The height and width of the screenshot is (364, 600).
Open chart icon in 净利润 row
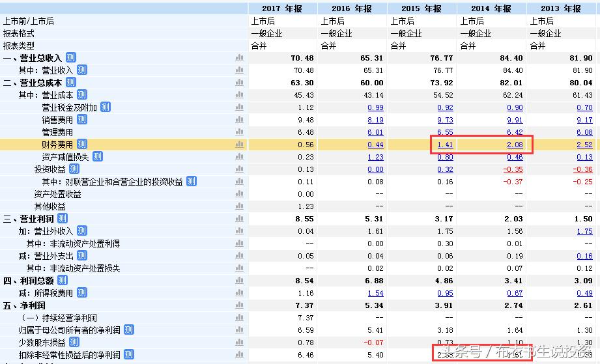point(239,305)
